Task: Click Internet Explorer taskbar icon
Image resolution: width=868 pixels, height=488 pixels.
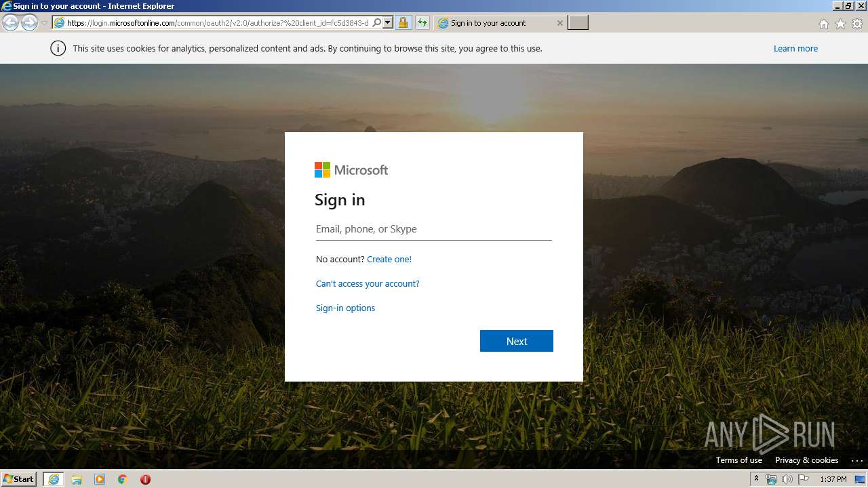Action: coord(54,479)
